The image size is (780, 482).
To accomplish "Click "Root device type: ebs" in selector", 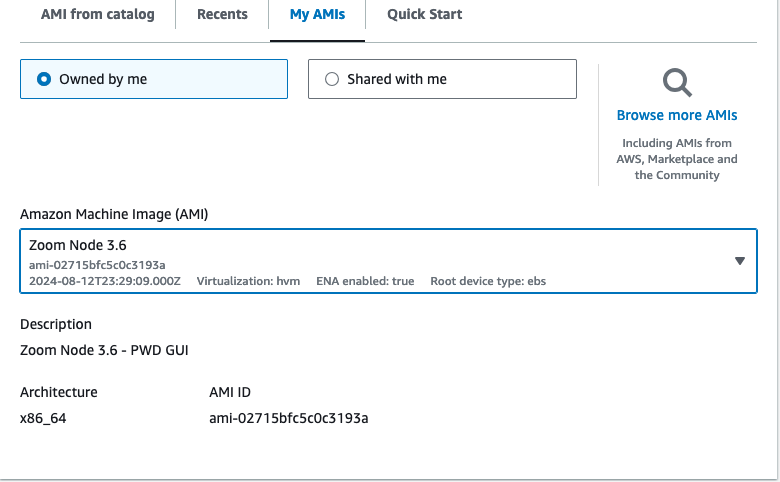I will coord(488,282).
